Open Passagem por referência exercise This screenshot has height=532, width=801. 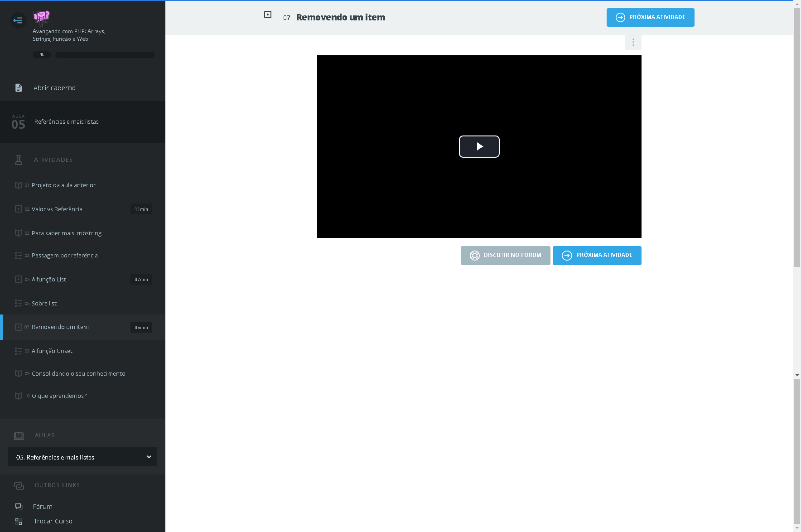(x=65, y=256)
